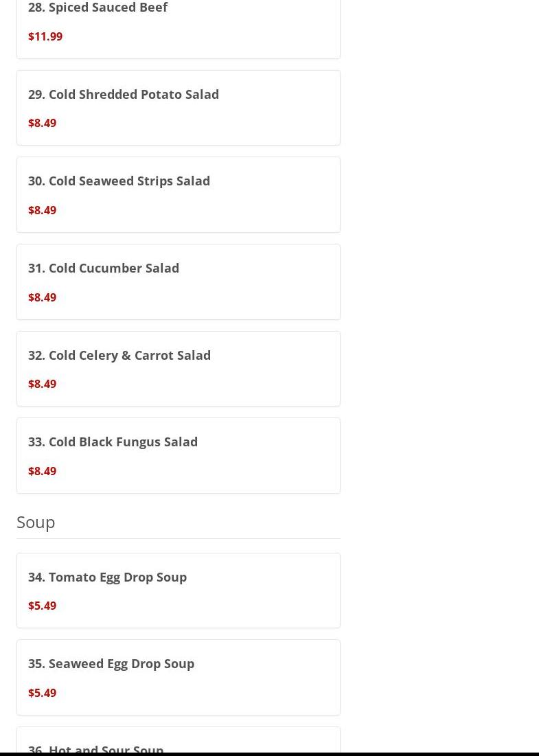Open 33. Cold Black Fungus Salad
Image resolution: width=539 pixels, height=756 pixels.
pos(113,442)
